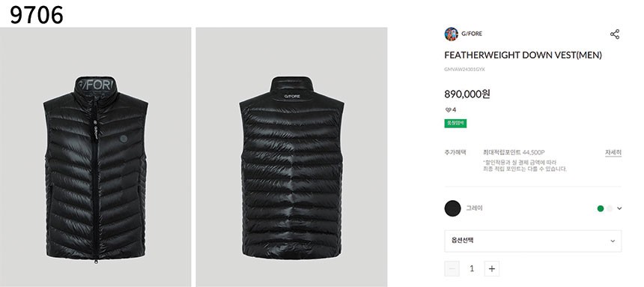Open the 옵션선택 dropdown
Image resolution: width=644 pixels, height=287 pixels.
point(532,241)
